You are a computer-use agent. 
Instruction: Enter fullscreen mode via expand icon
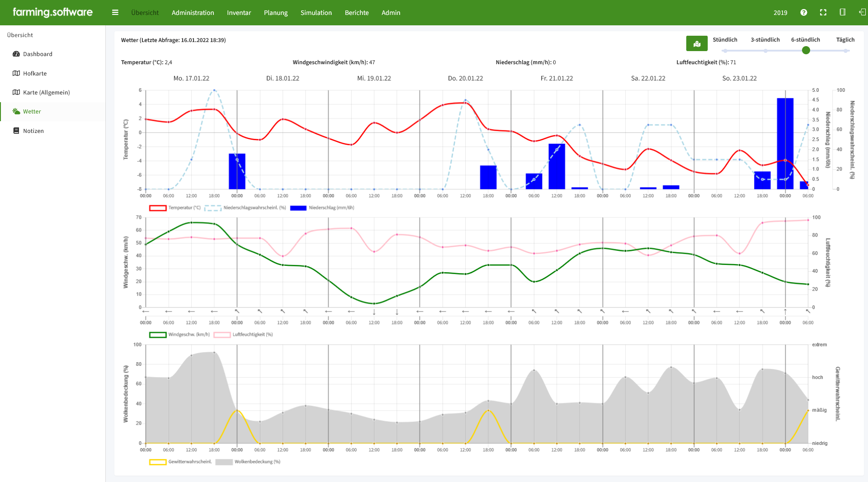[823, 13]
